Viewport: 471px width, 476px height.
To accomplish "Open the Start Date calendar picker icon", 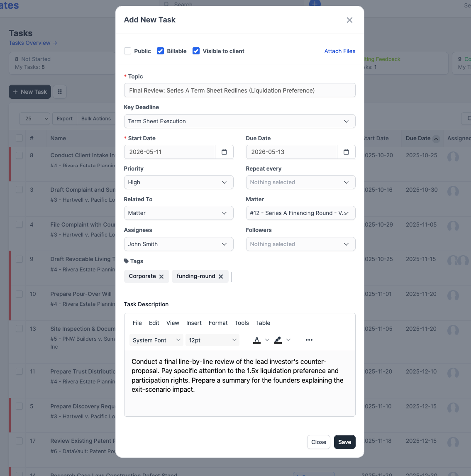I will (x=224, y=152).
